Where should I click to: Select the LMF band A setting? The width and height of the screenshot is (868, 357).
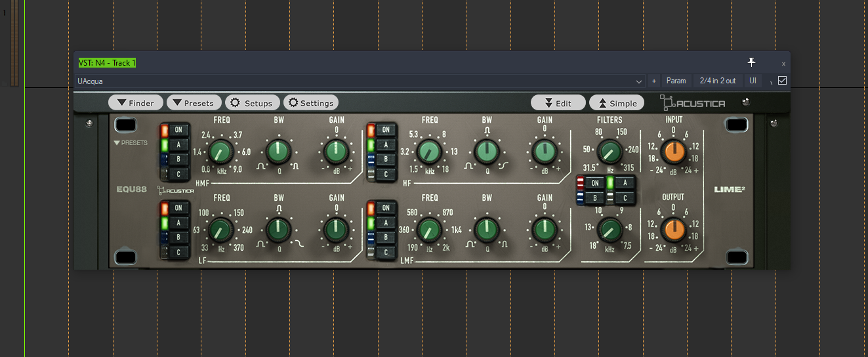[386, 223]
